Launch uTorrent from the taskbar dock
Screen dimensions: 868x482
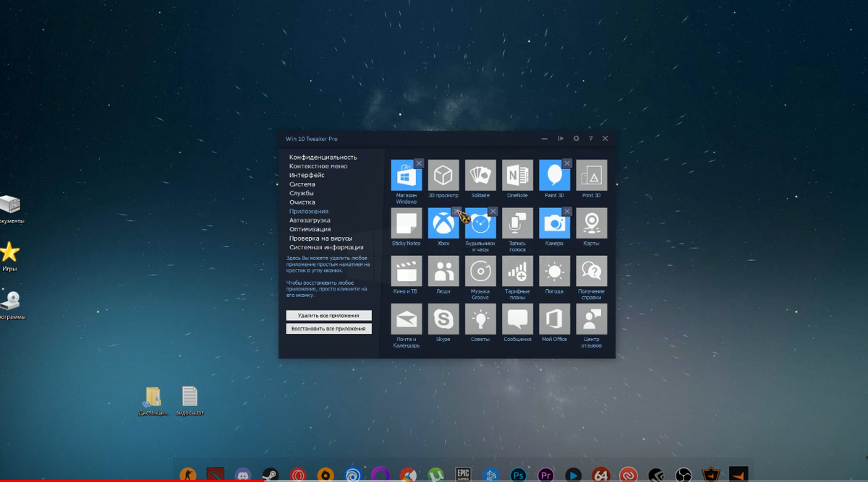[435, 475]
